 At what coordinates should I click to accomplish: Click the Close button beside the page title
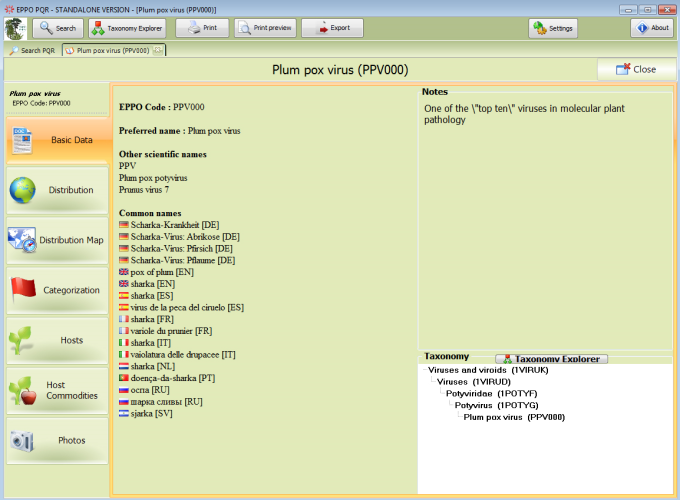(636, 69)
